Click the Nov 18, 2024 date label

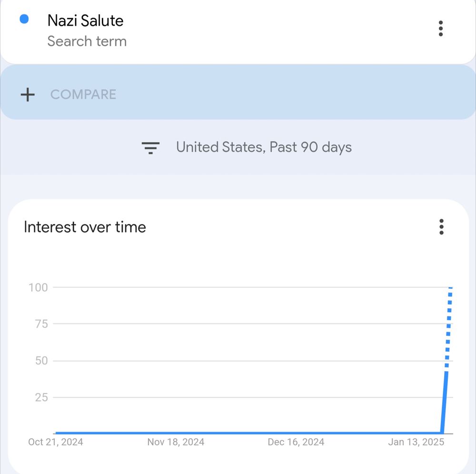176,442
